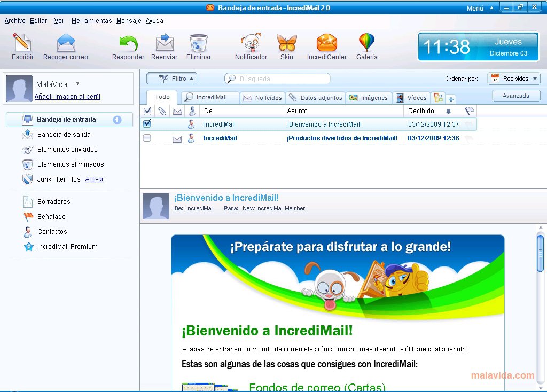Click the Activar JunkFilter link
The image size is (547, 392).
tap(95, 179)
